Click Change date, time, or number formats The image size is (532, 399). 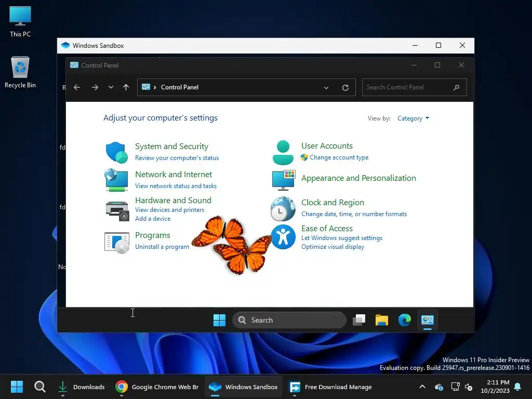(354, 214)
